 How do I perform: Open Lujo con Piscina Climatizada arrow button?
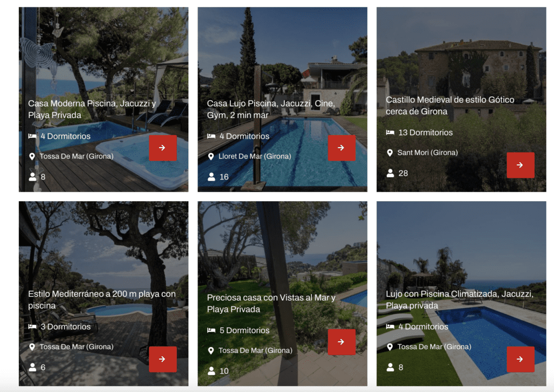(520, 359)
